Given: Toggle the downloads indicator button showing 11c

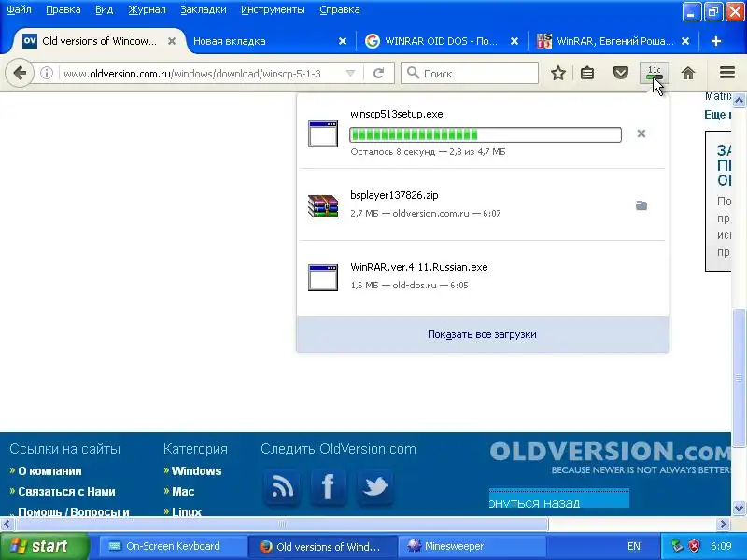Looking at the screenshot, I should (655, 73).
